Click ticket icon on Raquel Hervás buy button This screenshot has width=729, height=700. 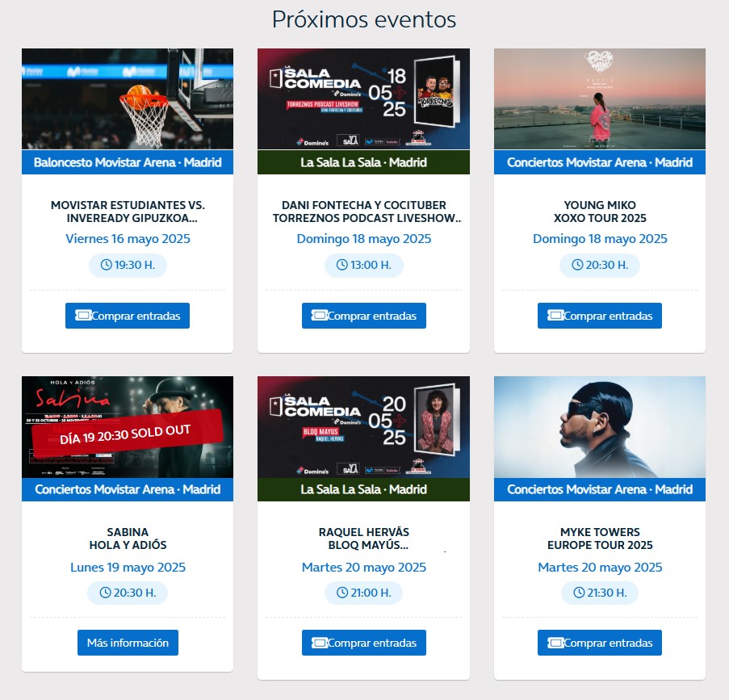pos(320,643)
